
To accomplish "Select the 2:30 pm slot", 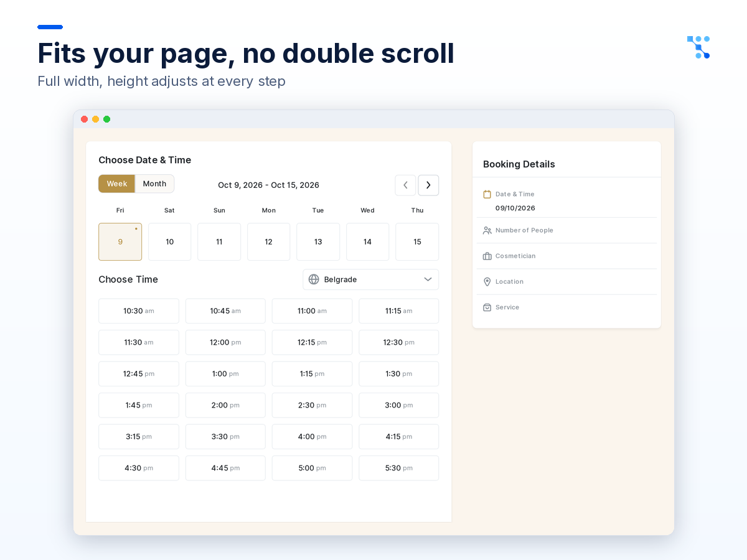I will coord(312,405).
